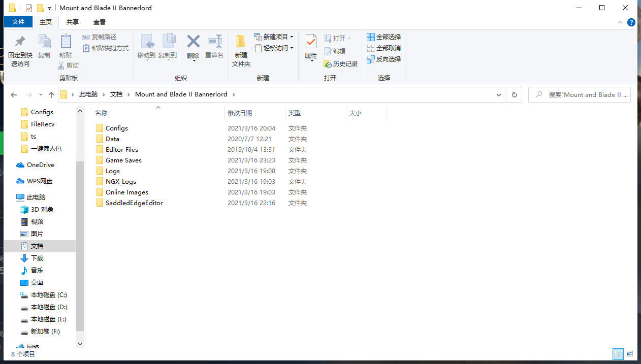Open Customize Quick Access Toolbar dropdown

[49, 9]
